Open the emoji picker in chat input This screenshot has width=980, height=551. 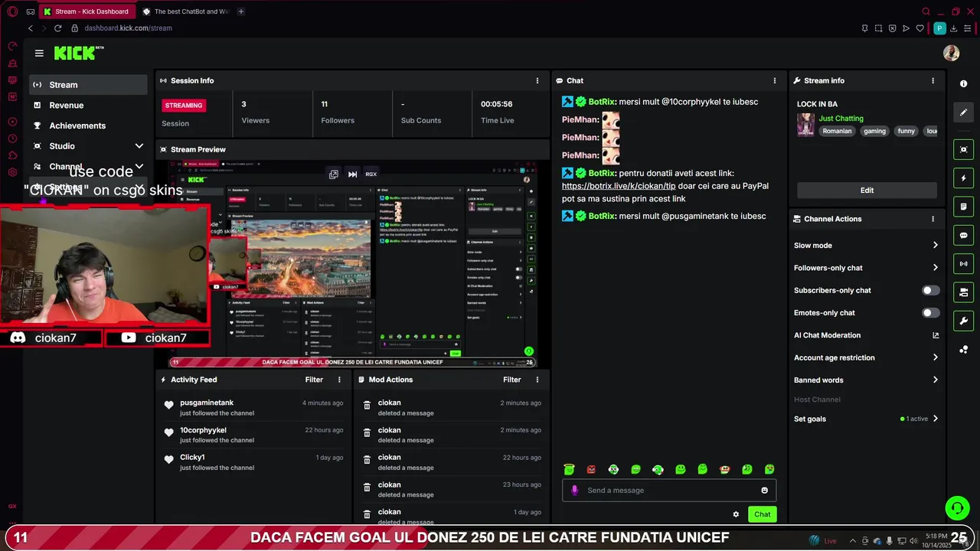pos(764,491)
